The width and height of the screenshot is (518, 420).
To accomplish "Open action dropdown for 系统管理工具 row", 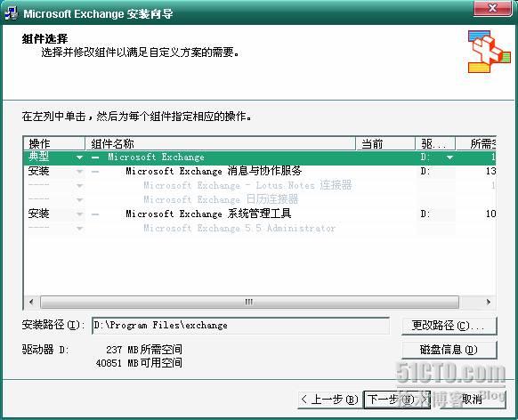I will [79, 214].
